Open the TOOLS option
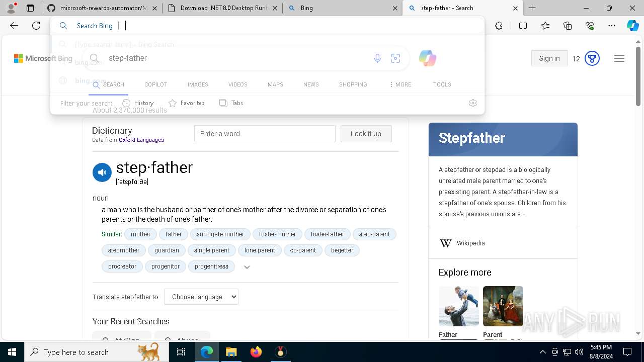Viewport: 644px width, 362px height. [x=442, y=84]
